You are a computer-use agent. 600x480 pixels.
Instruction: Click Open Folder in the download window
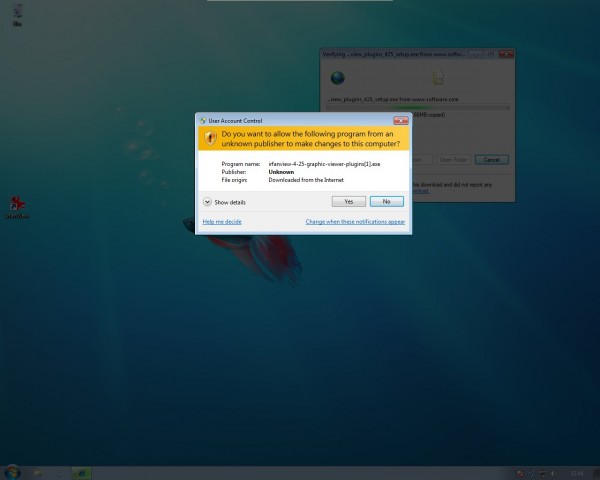453,160
